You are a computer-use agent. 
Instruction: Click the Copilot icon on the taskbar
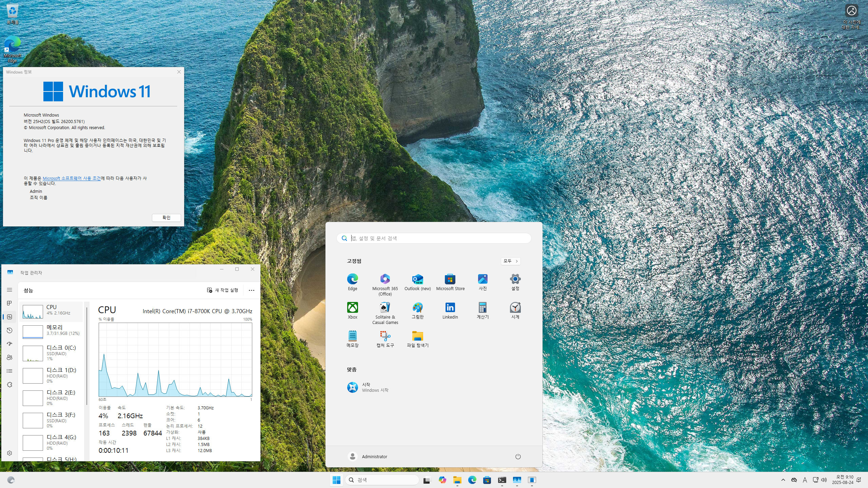[x=442, y=480]
